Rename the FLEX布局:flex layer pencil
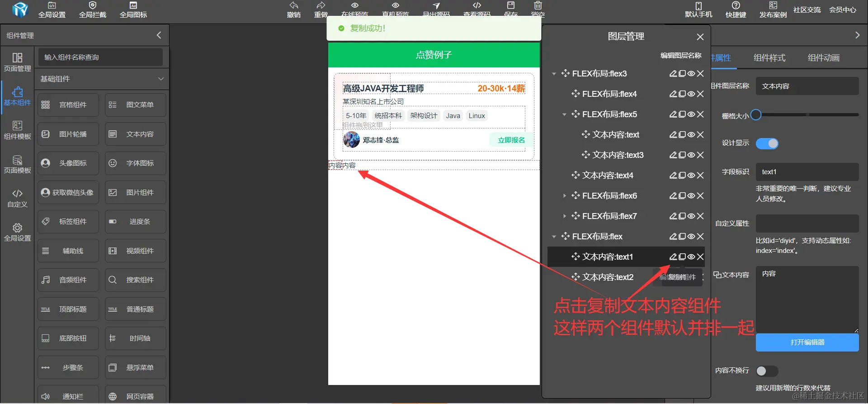This screenshot has width=868, height=404. click(x=673, y=237)
